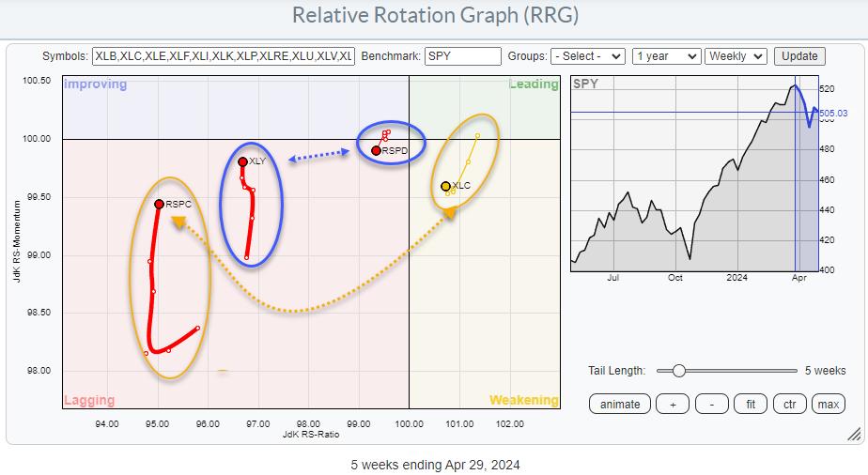Open the Weekly period dropdown
The width and height of the screenshot is (868, 475).
736,56
